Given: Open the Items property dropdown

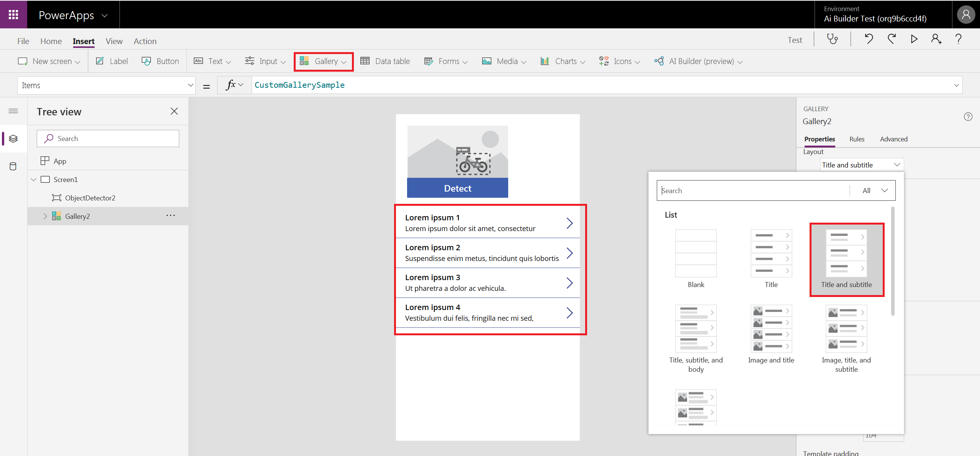Looking at the screenshot, I should click(x=190, y=85).
